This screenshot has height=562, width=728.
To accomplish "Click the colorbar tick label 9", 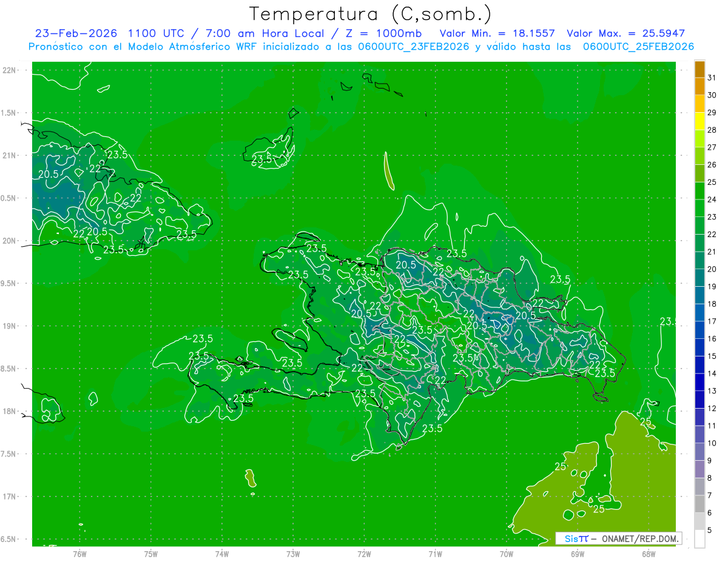I will pyautogui.click(x=710, y=461).
